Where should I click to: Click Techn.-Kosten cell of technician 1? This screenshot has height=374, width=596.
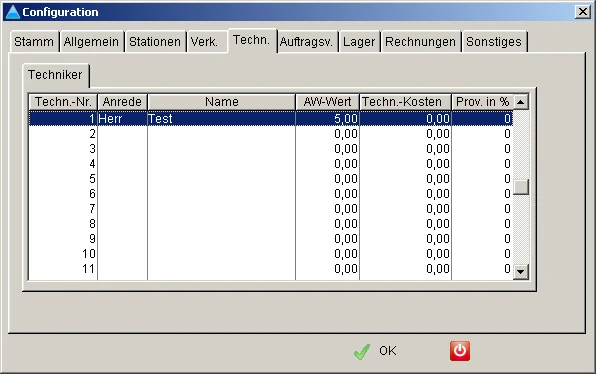[405, 119]
